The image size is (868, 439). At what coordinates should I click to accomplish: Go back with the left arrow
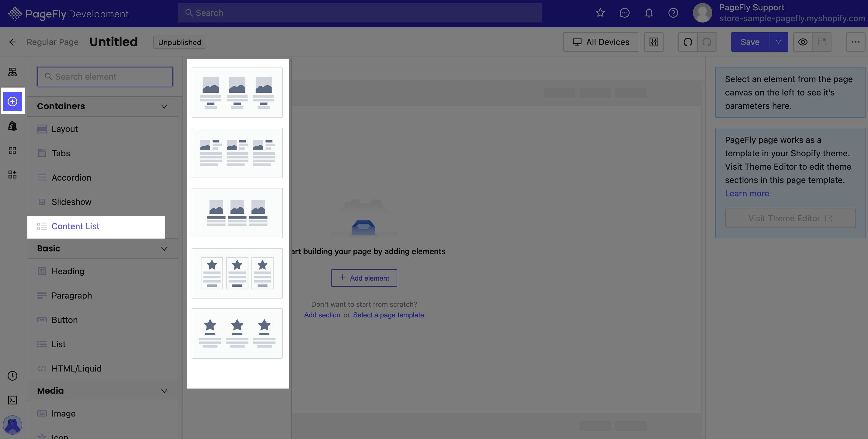[13, 42]
